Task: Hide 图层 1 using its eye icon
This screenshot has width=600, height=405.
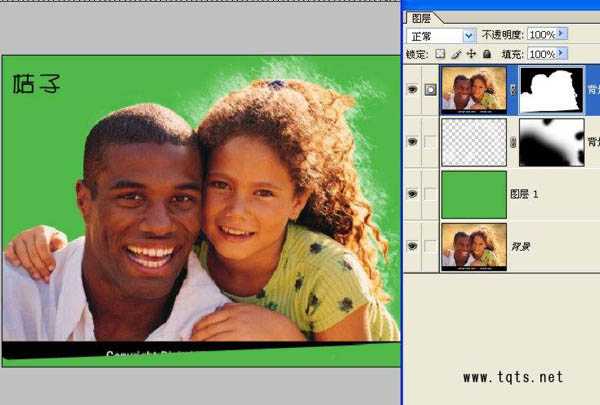Action: [412, 194]
